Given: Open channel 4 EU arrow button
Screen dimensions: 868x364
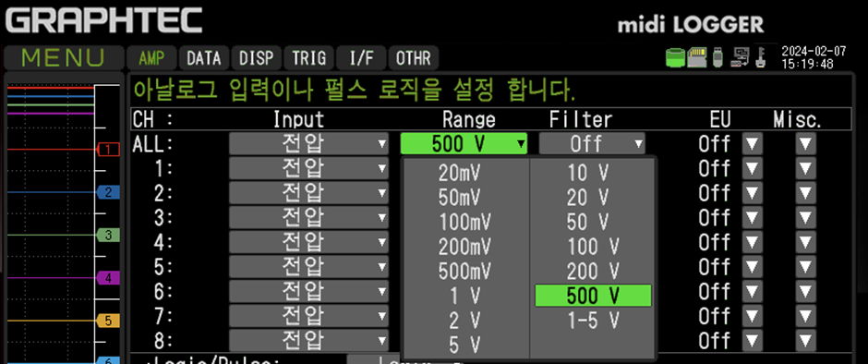Looking at the screenshot, I should pos(753,242).
